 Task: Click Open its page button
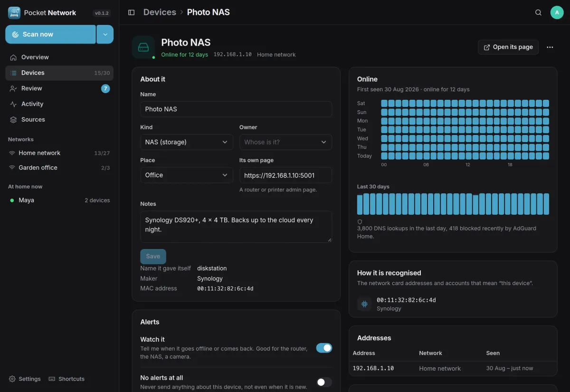click(x=508, y=47)
